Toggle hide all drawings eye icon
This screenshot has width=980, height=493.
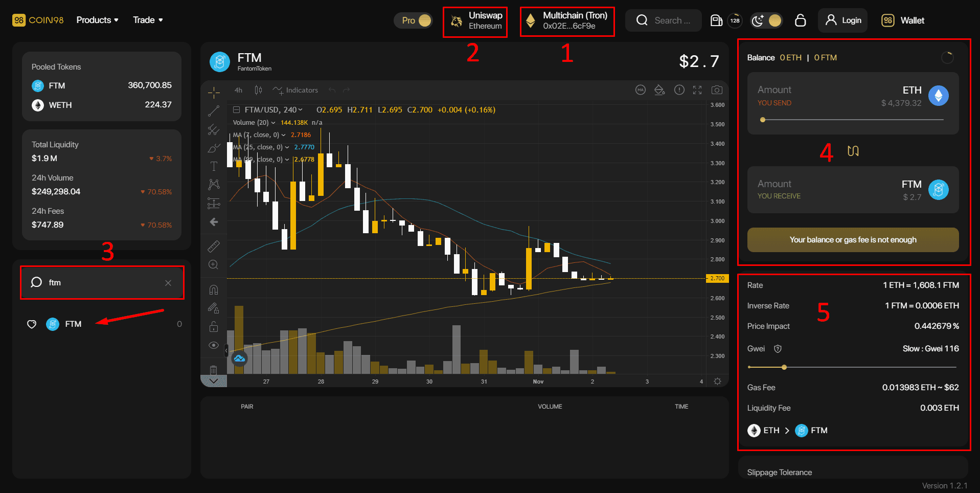pyautogui.click(x=214, y=345)
